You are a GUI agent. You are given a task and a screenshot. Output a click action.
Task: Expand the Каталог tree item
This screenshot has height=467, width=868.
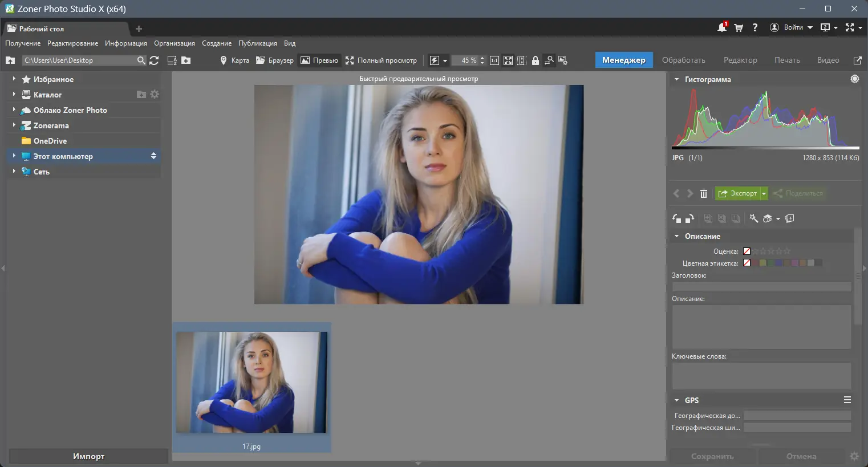coord(14,95)
